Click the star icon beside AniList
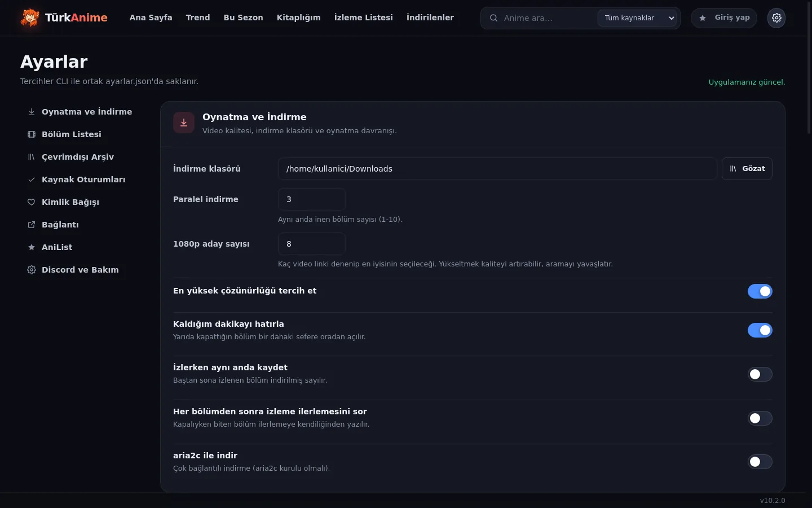The width and height of the screenshot is (812, 508). [x=32, y=247]
